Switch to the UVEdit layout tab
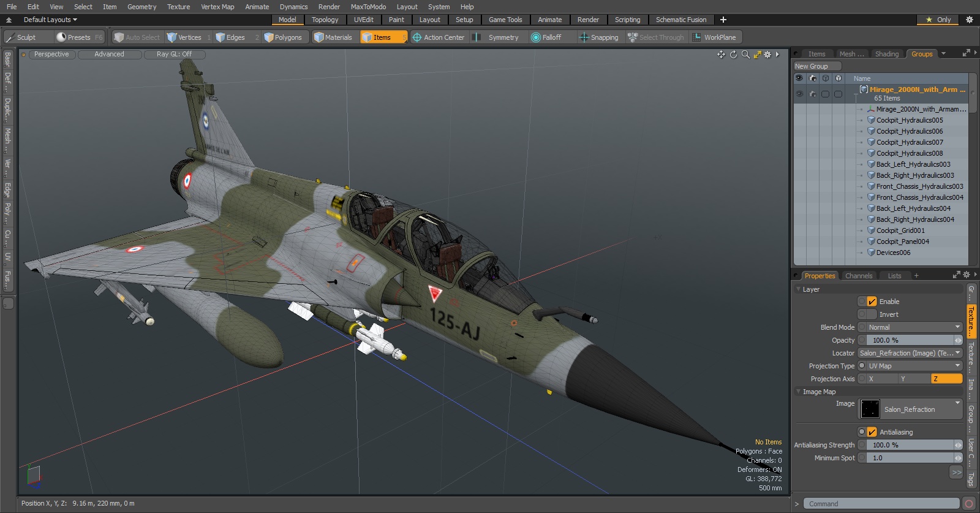 click(x=363, y=20)
